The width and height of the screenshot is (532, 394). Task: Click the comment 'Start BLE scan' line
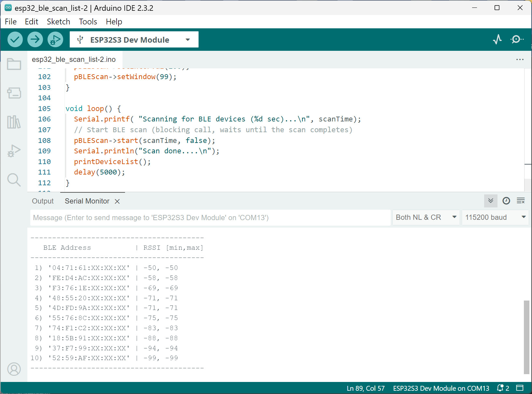[x=213, y=130]
